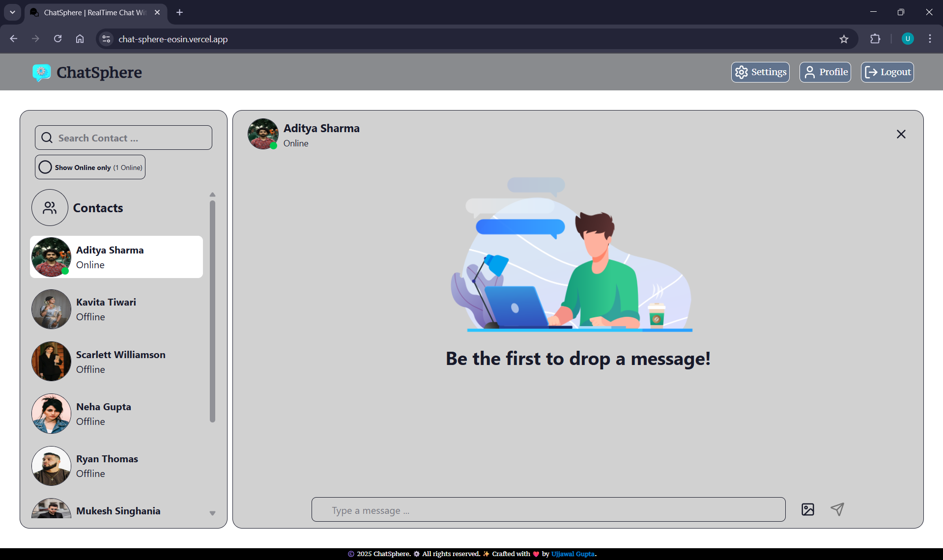
Task: Open the browser three-dot menu
Action: pyautogui.click(x=930, y=39)
